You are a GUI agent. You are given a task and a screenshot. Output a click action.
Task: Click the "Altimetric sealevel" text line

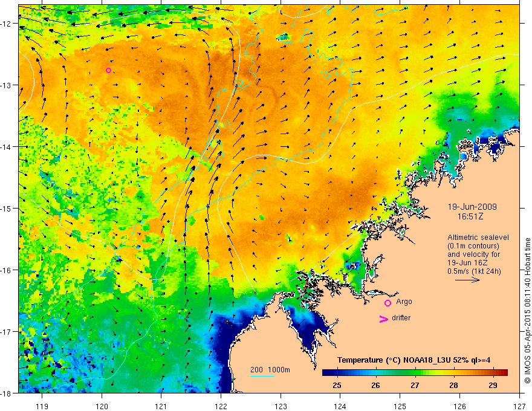478,238
